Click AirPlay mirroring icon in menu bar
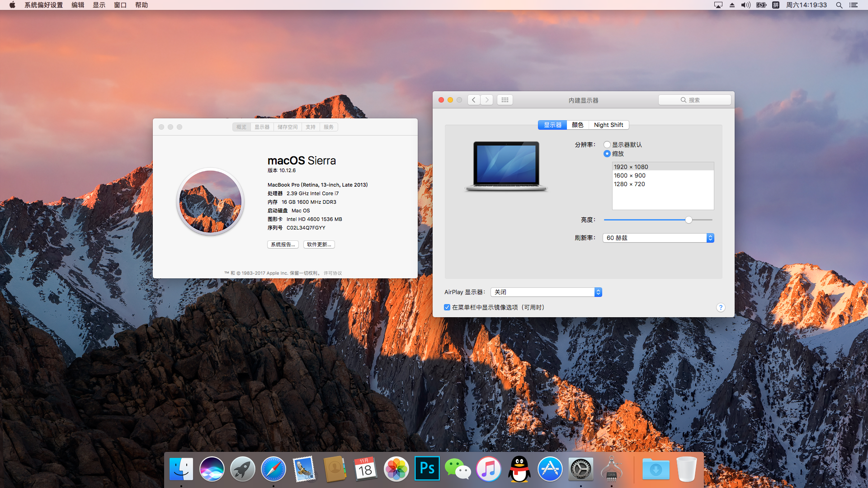Screen dimensions: 868x488 [718, 5]
